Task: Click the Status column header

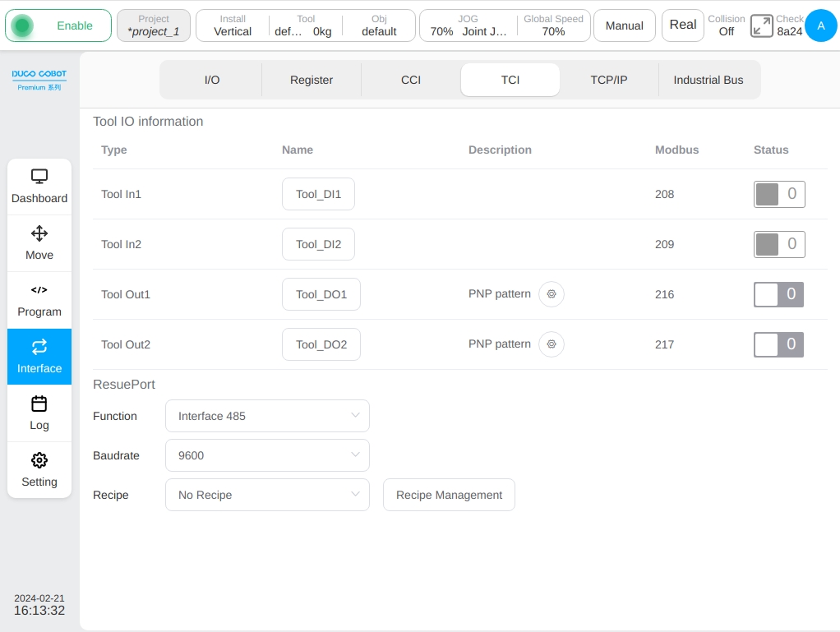Action: pyautogui.click(x=771, y=150)
